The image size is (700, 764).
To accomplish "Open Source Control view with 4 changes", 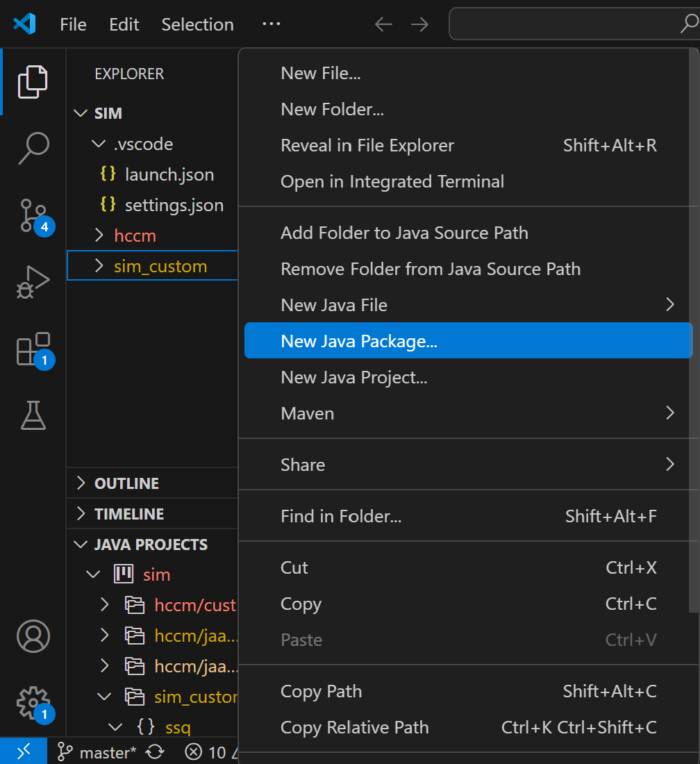I will coord(33,215).
